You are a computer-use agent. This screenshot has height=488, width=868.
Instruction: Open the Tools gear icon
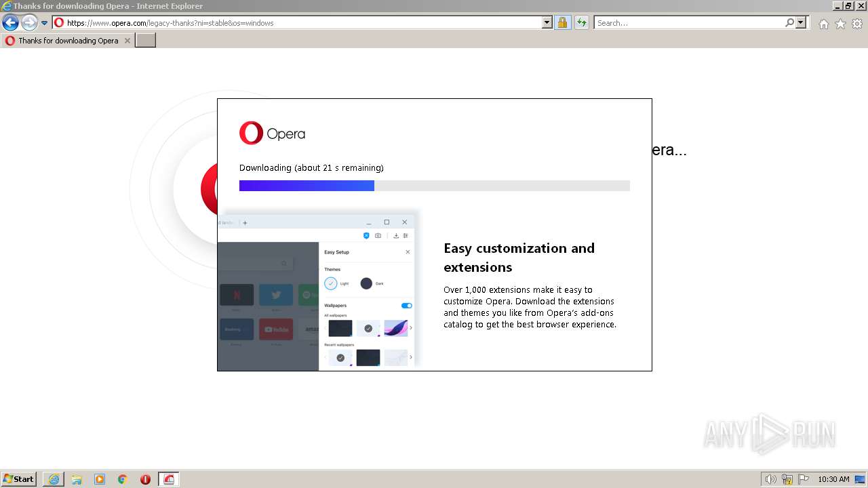(x=857, y=24)
